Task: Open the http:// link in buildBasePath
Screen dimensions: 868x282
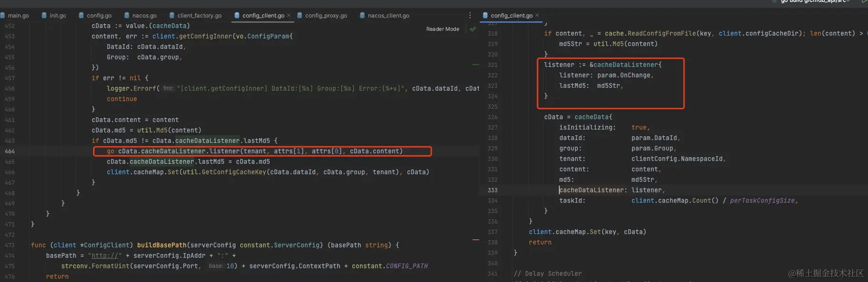Action: pos(104,255)
